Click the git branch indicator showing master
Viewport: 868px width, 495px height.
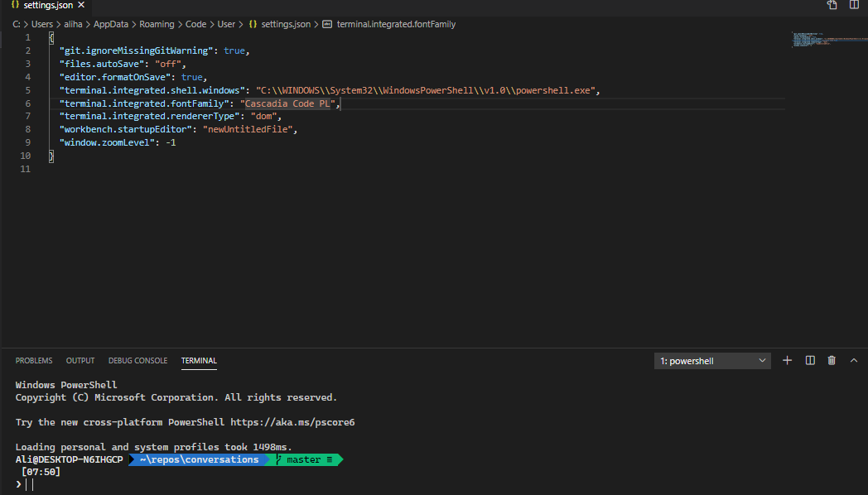tap(303, 459)
